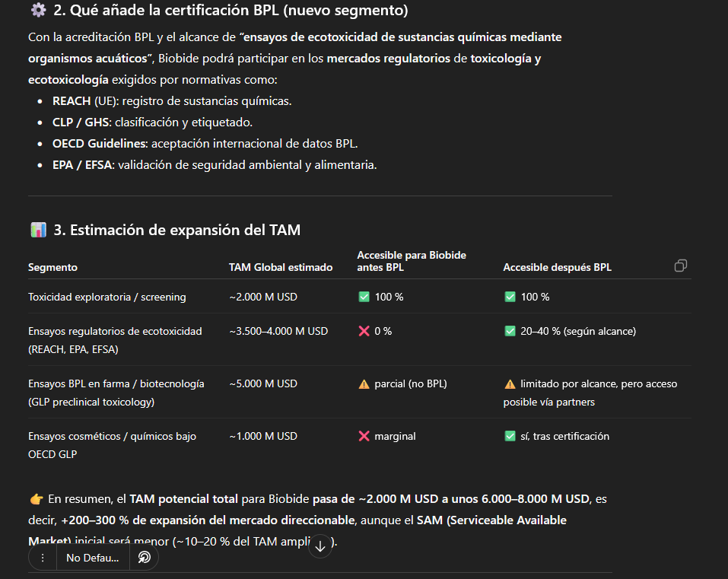
Task: Click the red X next to "0 %"
Action: pyautogui.click(x=364, y=331)
